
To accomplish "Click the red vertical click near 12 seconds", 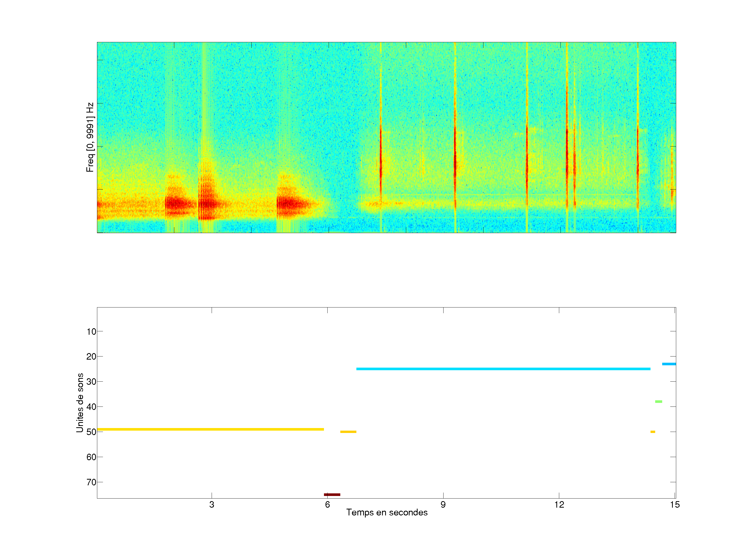I will coord(567,152).
